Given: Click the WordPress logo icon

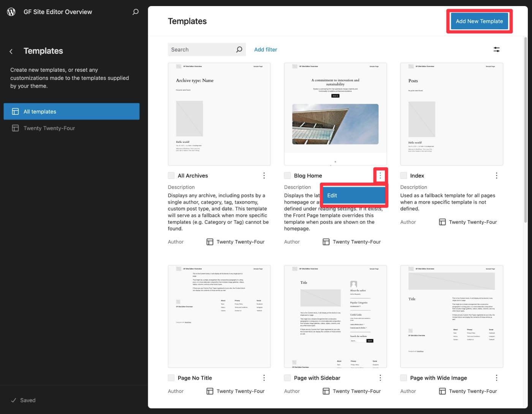Looking at the screenshot, I should (11, 12).
